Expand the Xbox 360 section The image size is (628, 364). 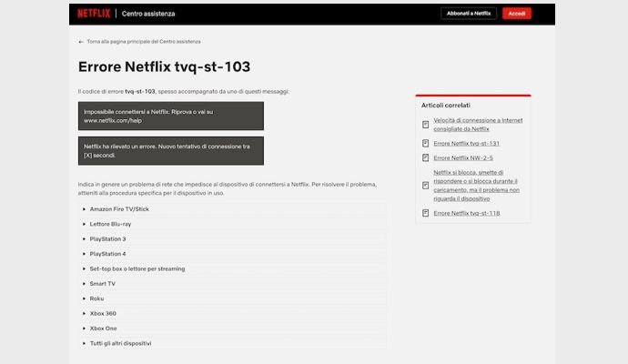click(232, 314)
